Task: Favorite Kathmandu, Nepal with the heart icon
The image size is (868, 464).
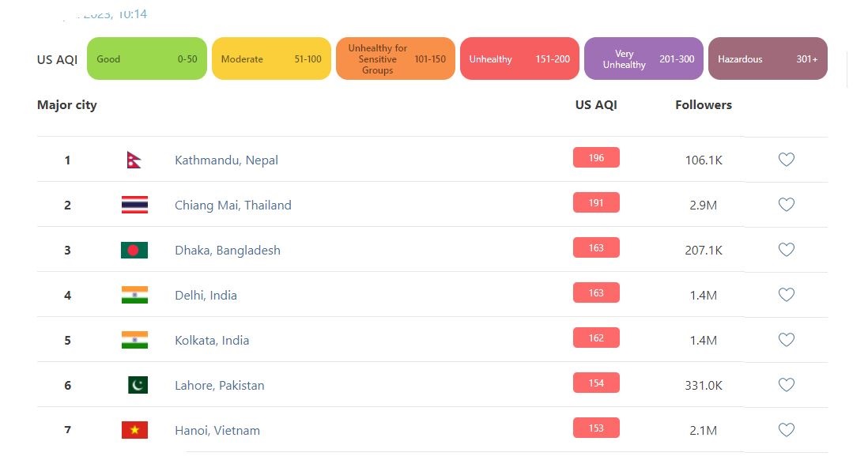Action: (786, 160)
